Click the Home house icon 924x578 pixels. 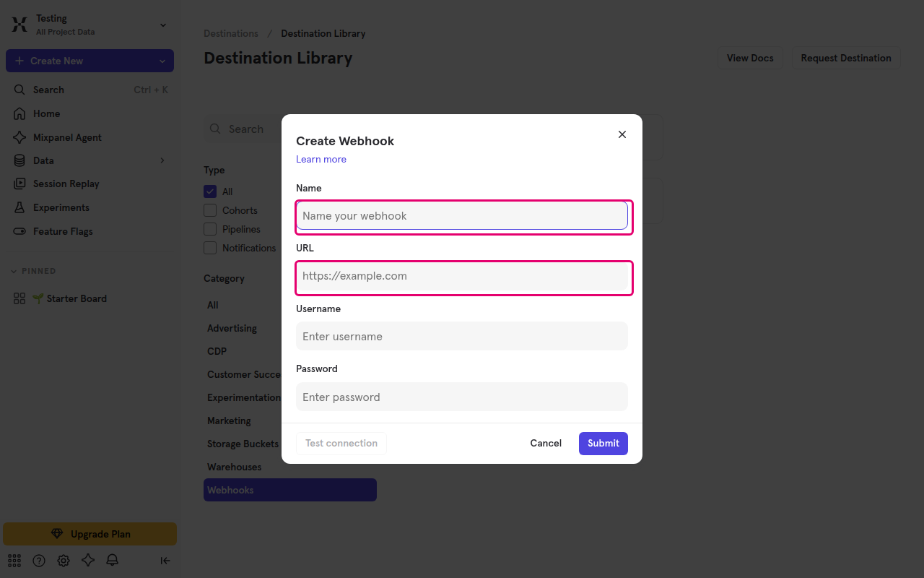click(19, 113)
